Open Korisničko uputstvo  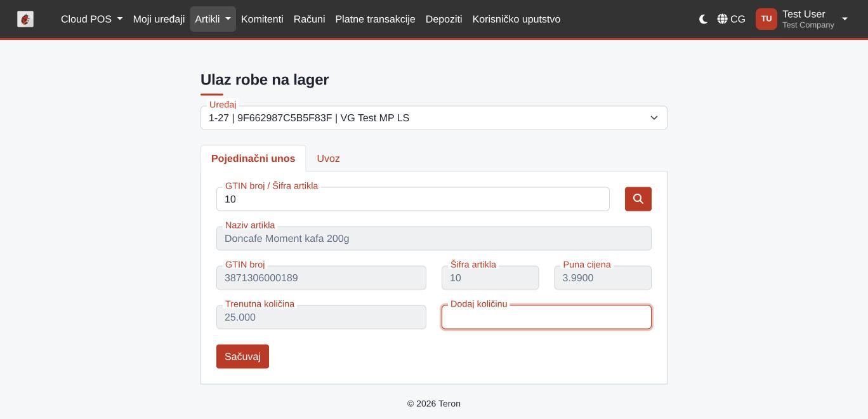[x=516, y=19]
